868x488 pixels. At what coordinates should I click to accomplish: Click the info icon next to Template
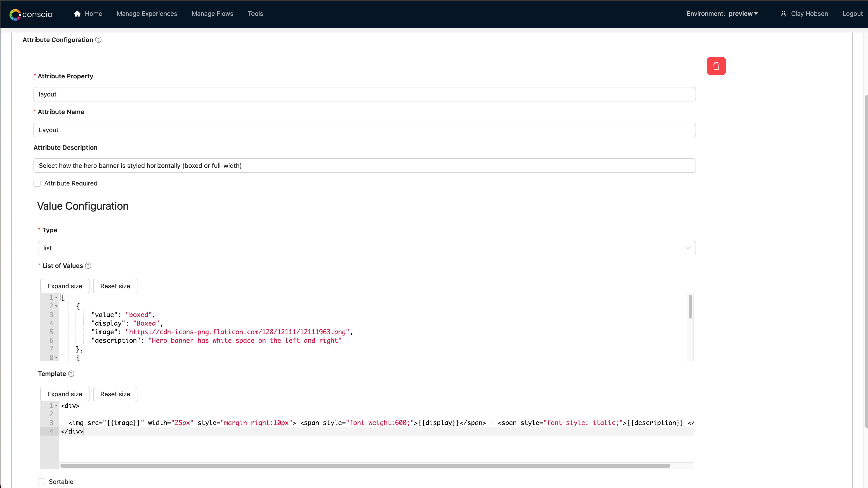point(71,374)
